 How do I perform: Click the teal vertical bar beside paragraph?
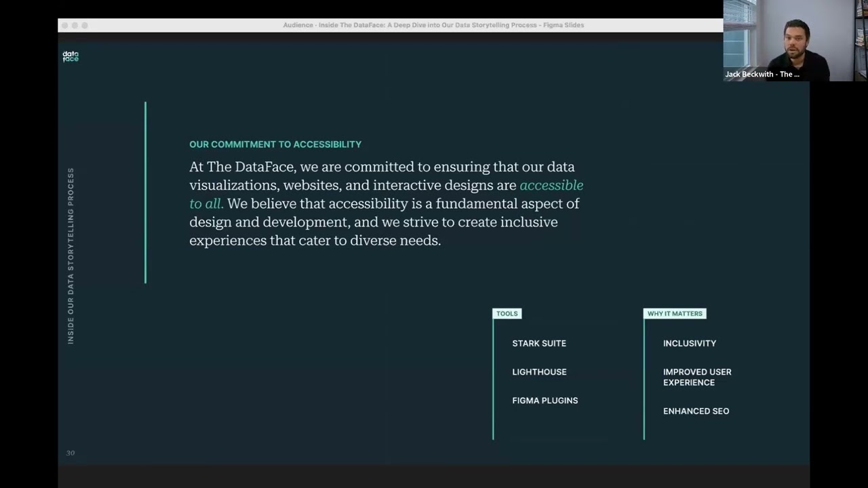tap(145, 192)
